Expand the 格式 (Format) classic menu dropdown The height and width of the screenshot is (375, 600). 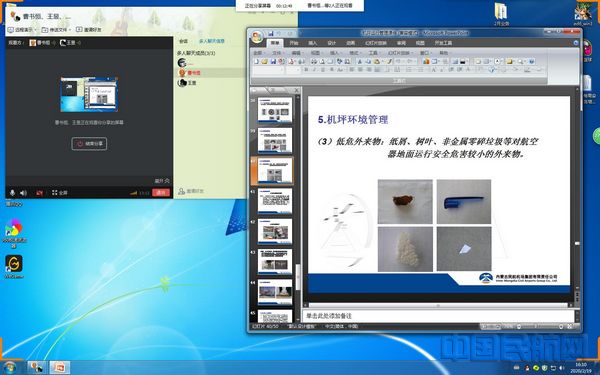355,53
